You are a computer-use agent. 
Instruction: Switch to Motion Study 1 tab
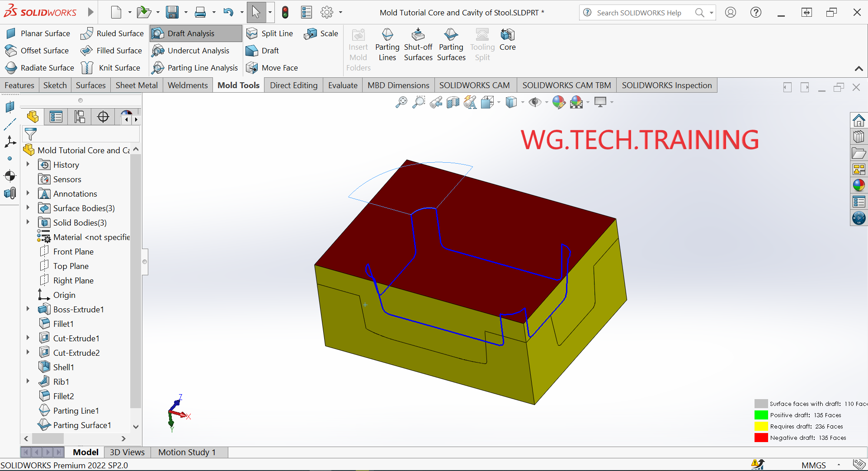click(187, 452)
